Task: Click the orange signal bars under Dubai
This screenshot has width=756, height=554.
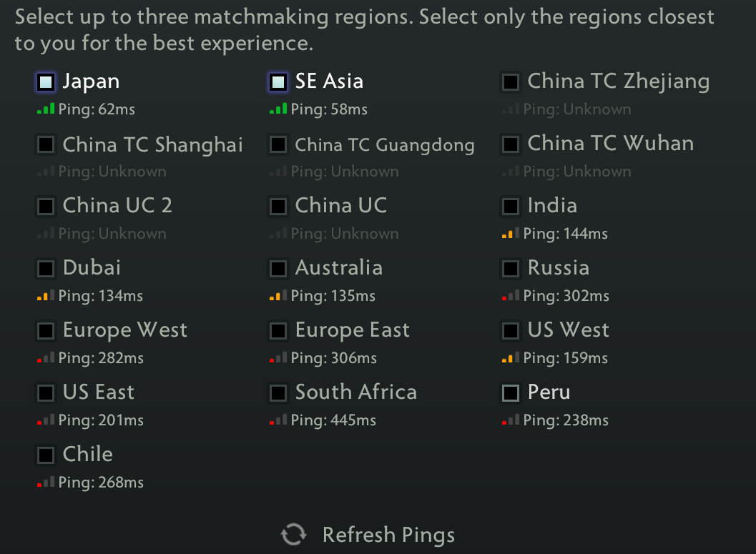Action: 46,296
